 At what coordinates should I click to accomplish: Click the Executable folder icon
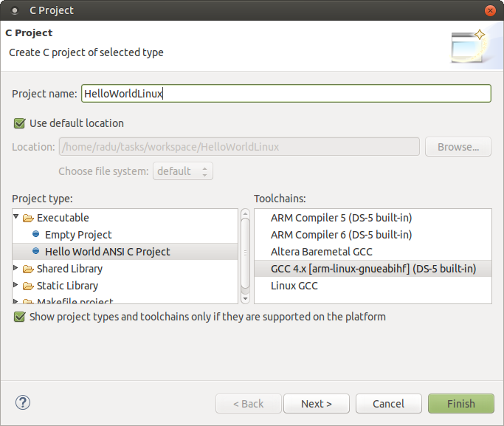(x=29, y=218)
